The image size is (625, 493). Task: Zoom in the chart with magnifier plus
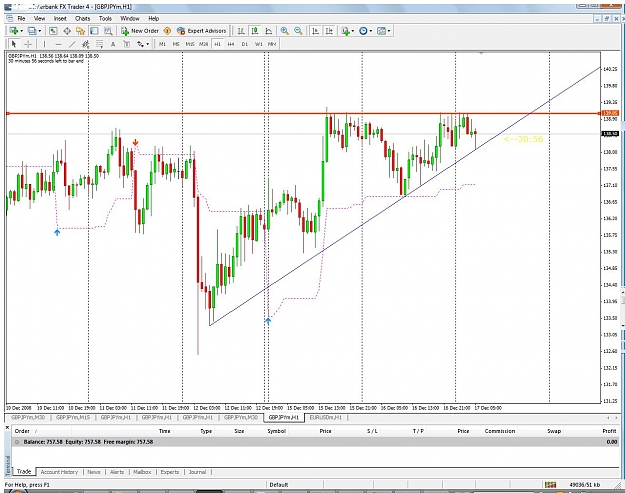(285, 31)
